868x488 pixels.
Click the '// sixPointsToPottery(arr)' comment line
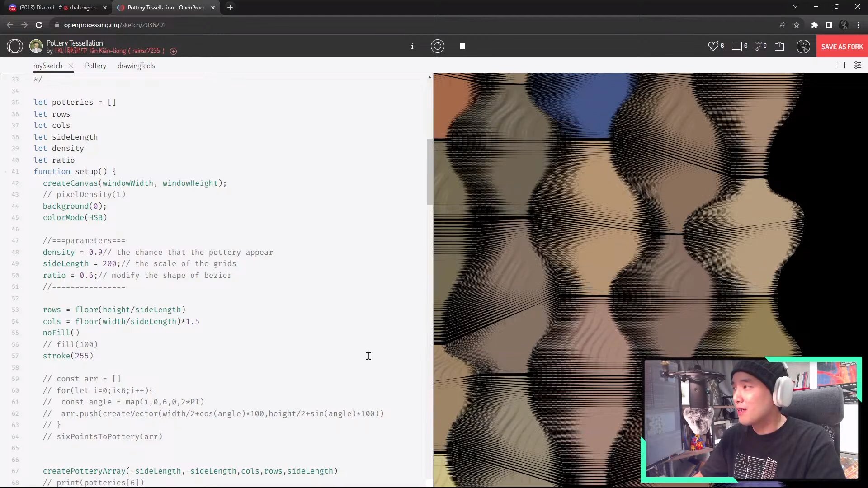(x=103, y=437)
